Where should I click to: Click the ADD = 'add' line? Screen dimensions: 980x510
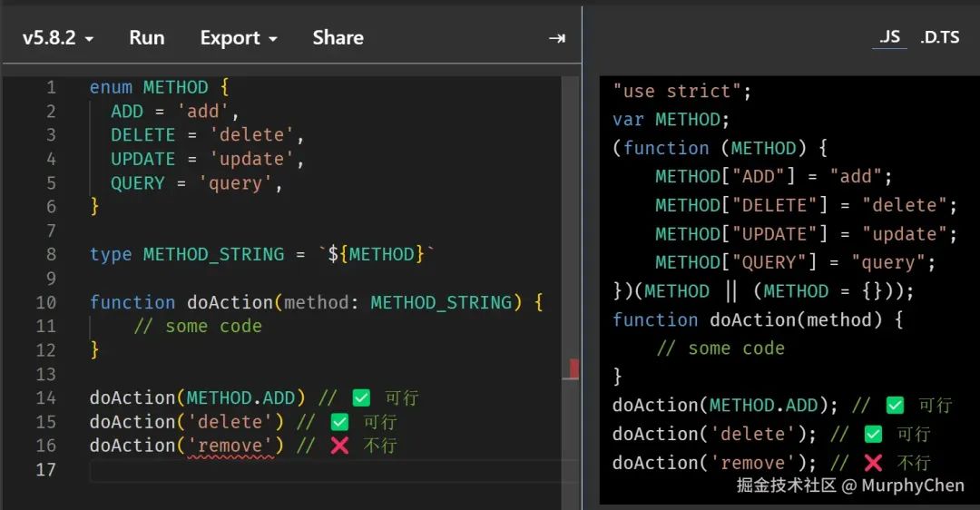point(175,112)
